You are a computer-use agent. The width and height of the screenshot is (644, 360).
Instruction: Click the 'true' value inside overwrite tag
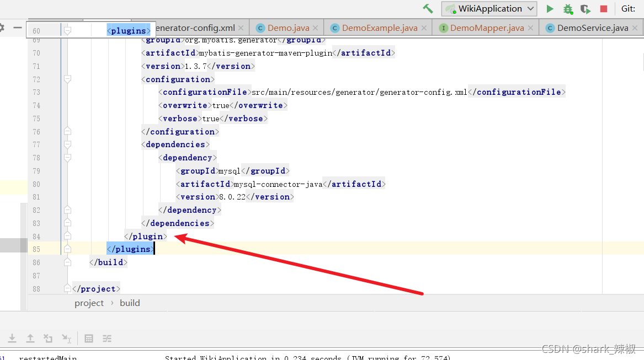click(x=221, y=105)
